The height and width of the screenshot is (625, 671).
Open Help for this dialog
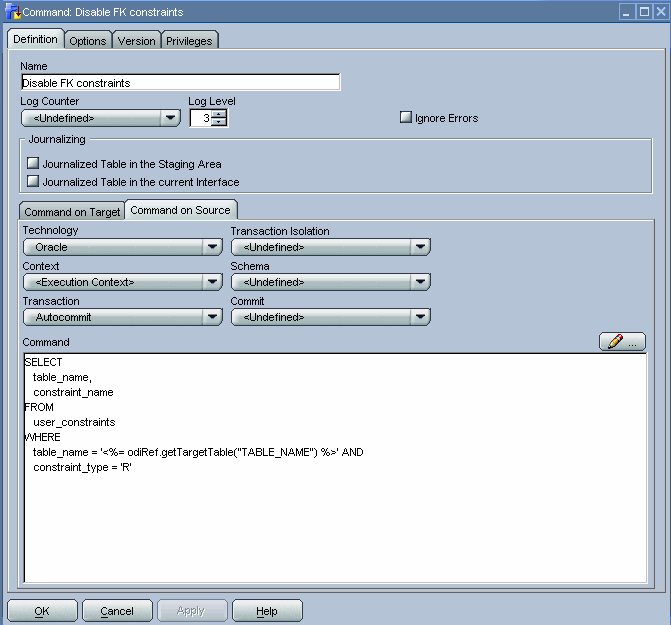[x=267, y=610]
